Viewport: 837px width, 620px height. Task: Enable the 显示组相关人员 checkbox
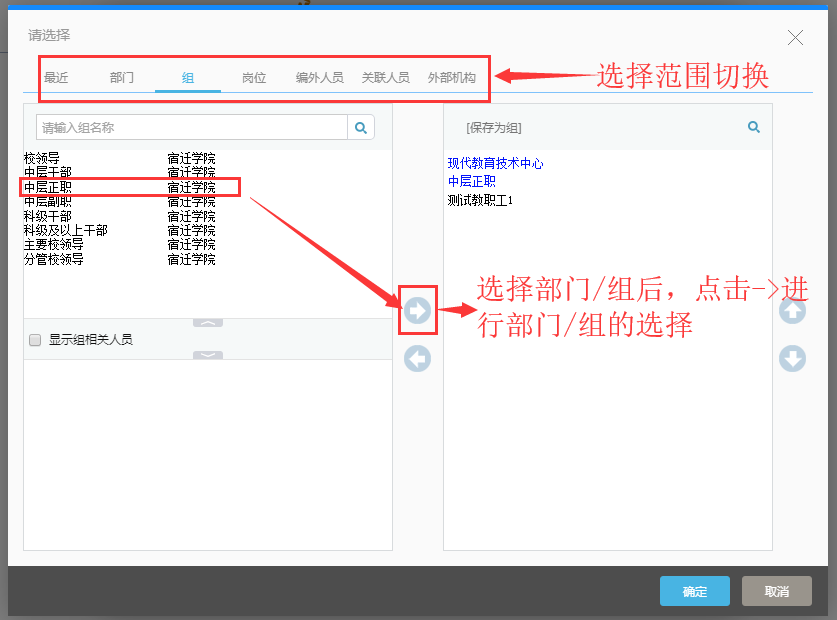35,340
